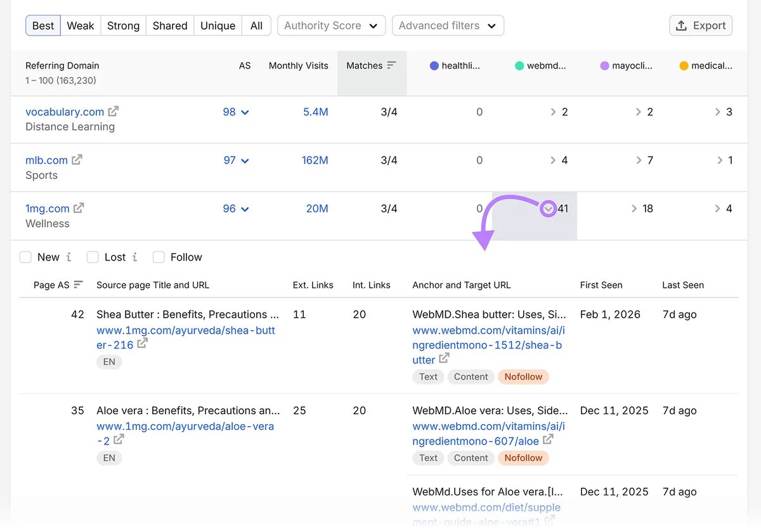
Task: Expand webmd 4 backlinks for mlb.com
Action: click(554, 160)
